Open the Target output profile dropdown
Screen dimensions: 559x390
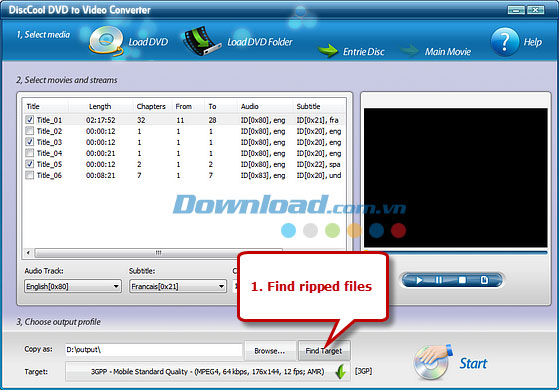(207, 372)
